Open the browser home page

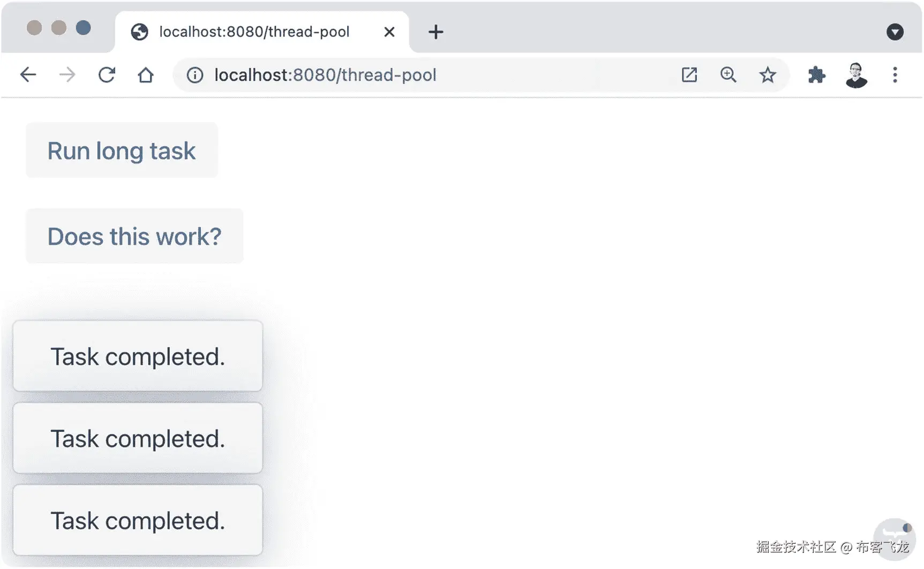pyautogui.click(x=146, y=75)
